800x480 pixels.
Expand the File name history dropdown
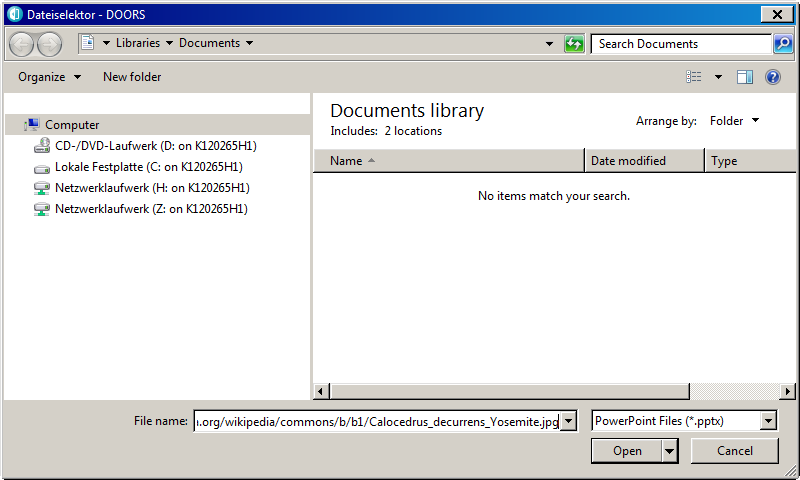pos(569,422)
